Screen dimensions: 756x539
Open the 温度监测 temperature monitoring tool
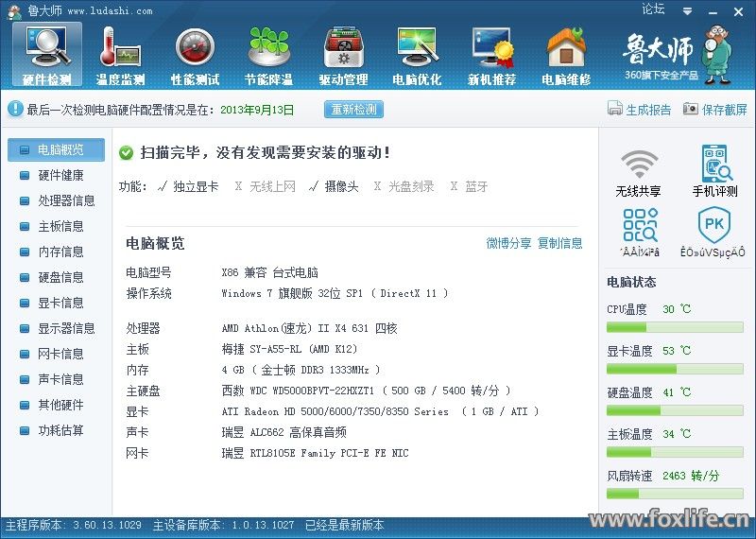pos(120,55)
